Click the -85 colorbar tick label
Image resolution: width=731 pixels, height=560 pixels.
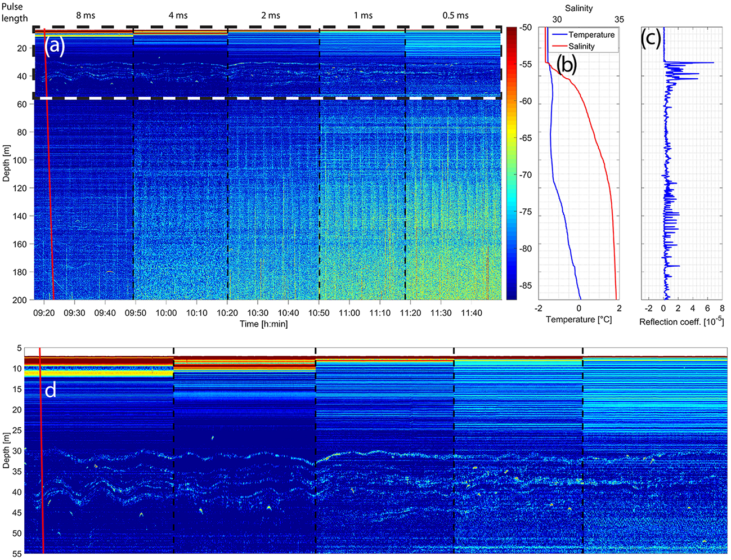tap(525, 285)
